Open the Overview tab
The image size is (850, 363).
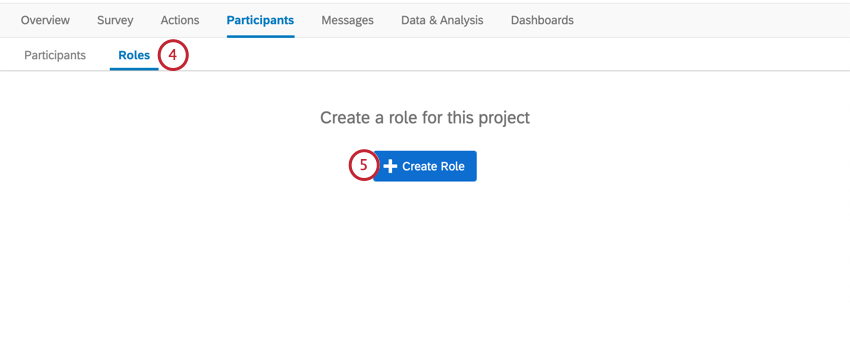[45, 21]
